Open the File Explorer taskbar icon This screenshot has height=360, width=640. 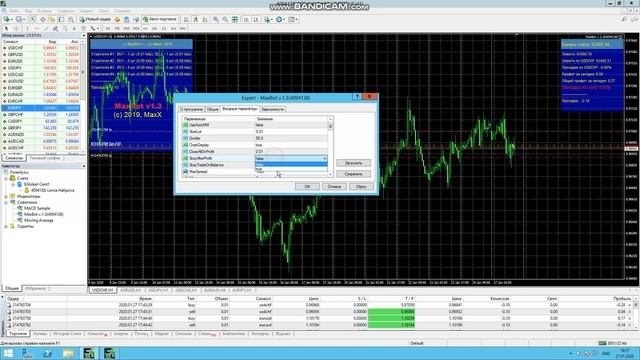[x=68, y=353]
